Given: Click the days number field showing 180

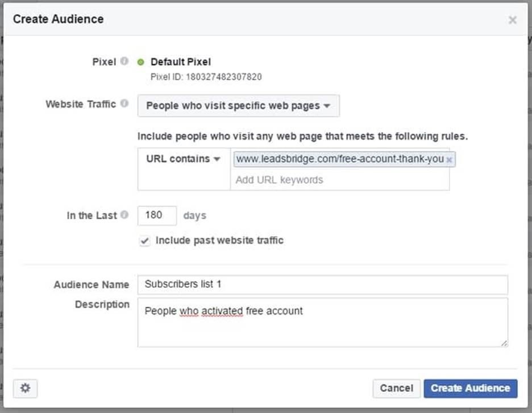Looking at the screenshot, I should (x=157, y=215).
